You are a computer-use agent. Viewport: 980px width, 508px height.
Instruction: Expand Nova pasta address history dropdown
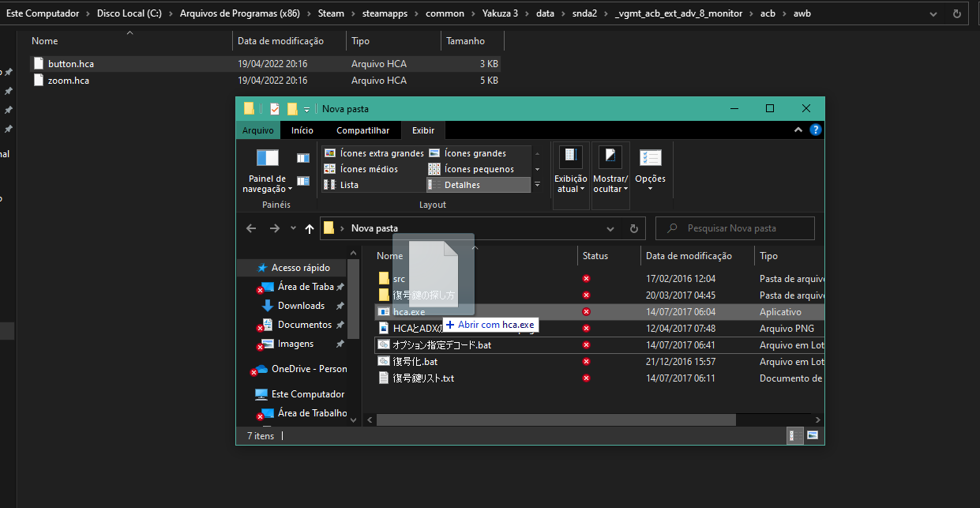point(610,228)
